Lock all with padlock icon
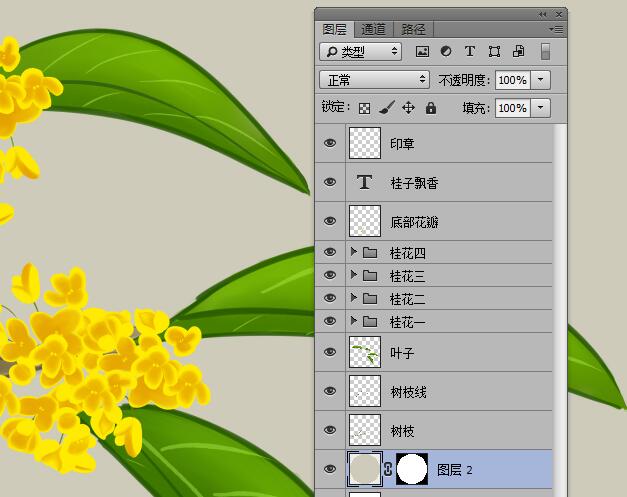The width and height of the screenshot is (627, 497). (x=431, y=108)
